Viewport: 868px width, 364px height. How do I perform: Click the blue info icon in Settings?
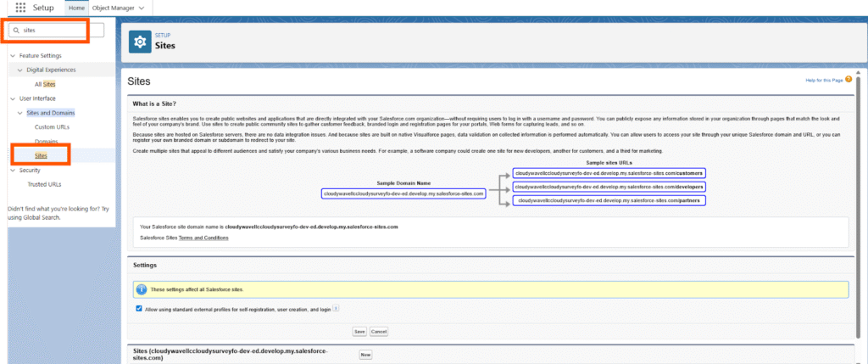(x=142, y=290)
